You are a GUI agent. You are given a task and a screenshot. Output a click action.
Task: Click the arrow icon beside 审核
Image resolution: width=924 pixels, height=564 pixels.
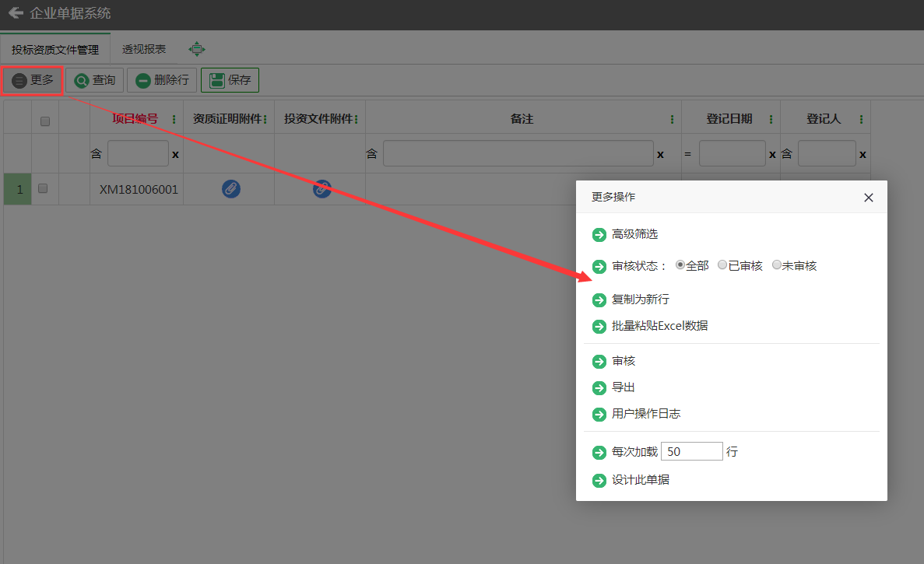tap(599, 362)
